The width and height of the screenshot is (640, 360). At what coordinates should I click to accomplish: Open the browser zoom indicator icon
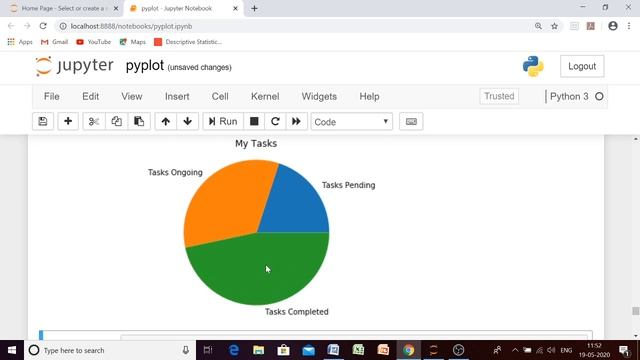tap(538, 26)
